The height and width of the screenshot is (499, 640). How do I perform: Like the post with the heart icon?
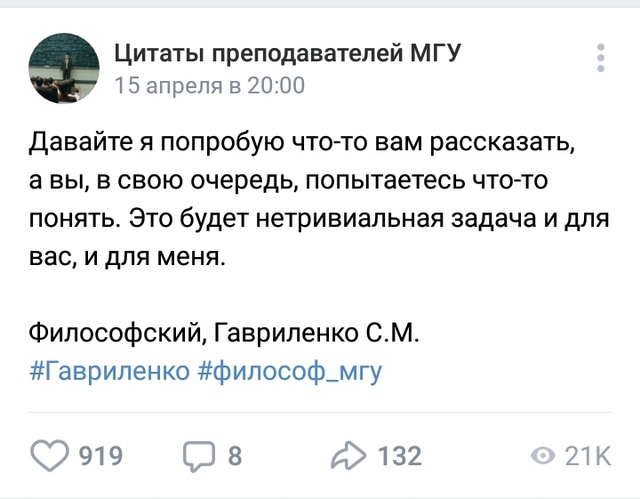[x=51, y=457]
